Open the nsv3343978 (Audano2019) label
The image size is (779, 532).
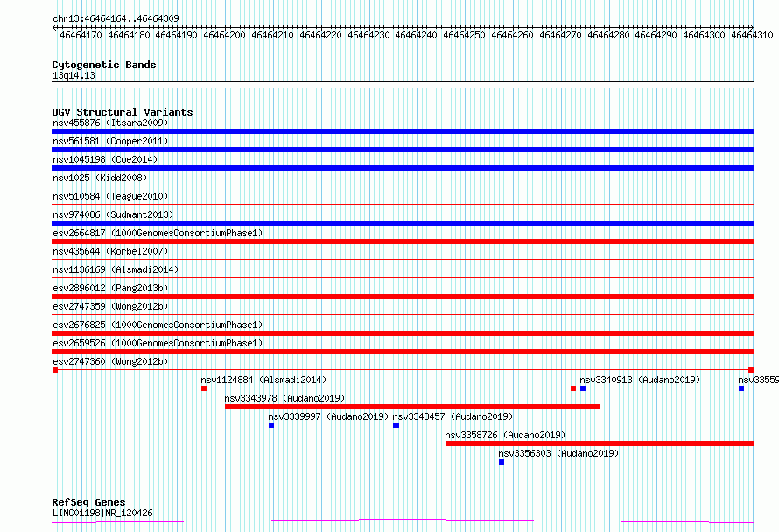tap(284, 398)
